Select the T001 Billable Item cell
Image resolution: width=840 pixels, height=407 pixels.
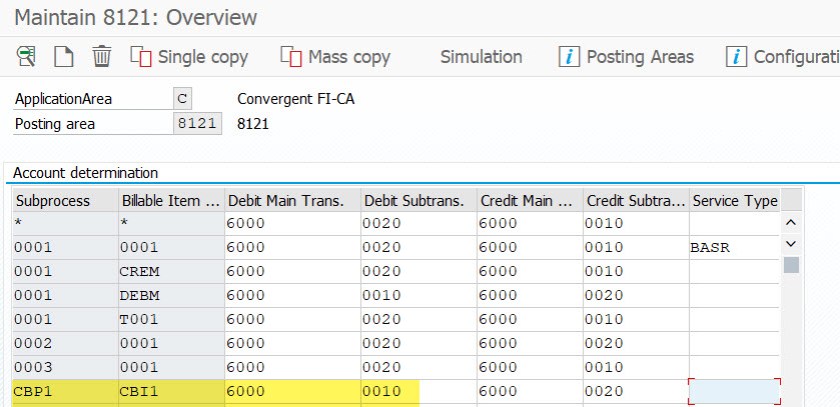point(171,320)
